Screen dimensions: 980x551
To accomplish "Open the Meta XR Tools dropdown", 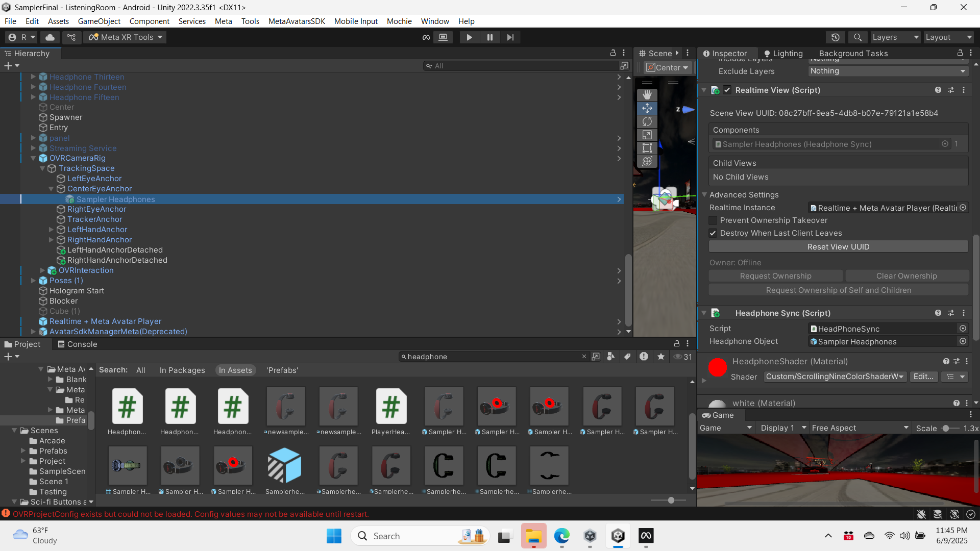I will tap(126, 37).
